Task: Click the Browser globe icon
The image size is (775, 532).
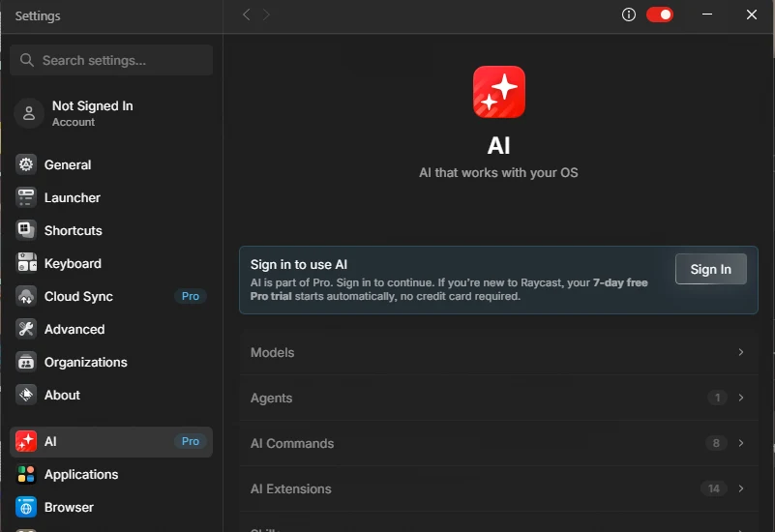Action: 26,507
